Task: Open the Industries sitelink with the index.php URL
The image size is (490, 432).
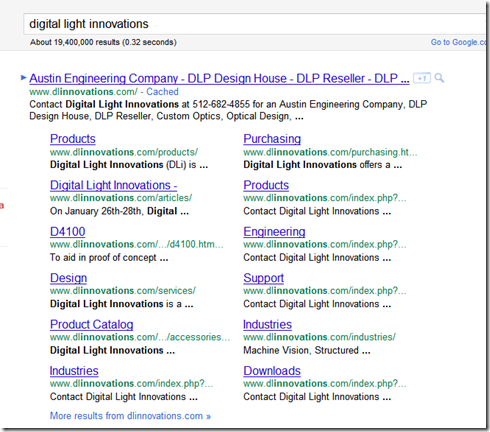Action: point(74,370)
